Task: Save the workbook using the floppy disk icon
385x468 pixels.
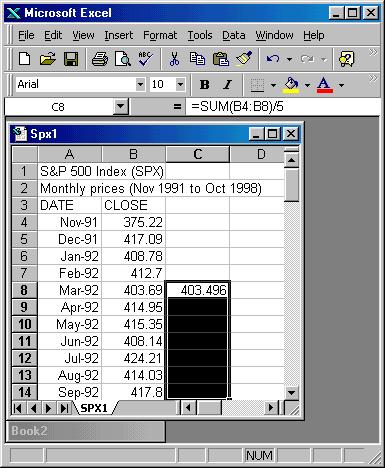Action: click(71, 59)
